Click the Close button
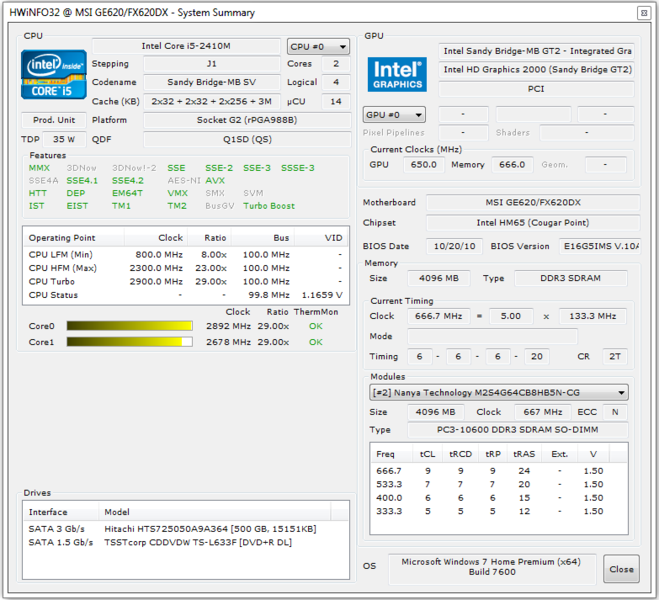659x600 pixels. click(621, 569)
